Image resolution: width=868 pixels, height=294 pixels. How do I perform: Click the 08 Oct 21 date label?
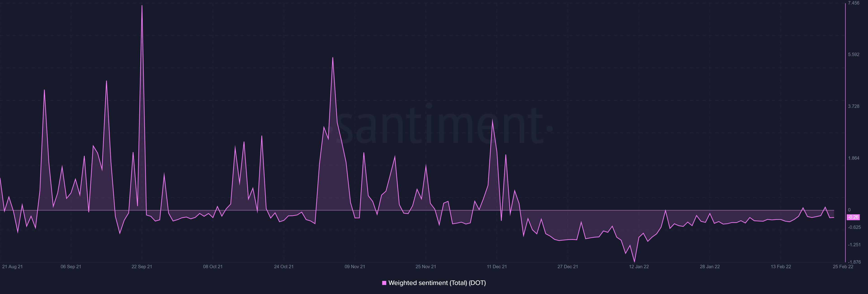213,266
